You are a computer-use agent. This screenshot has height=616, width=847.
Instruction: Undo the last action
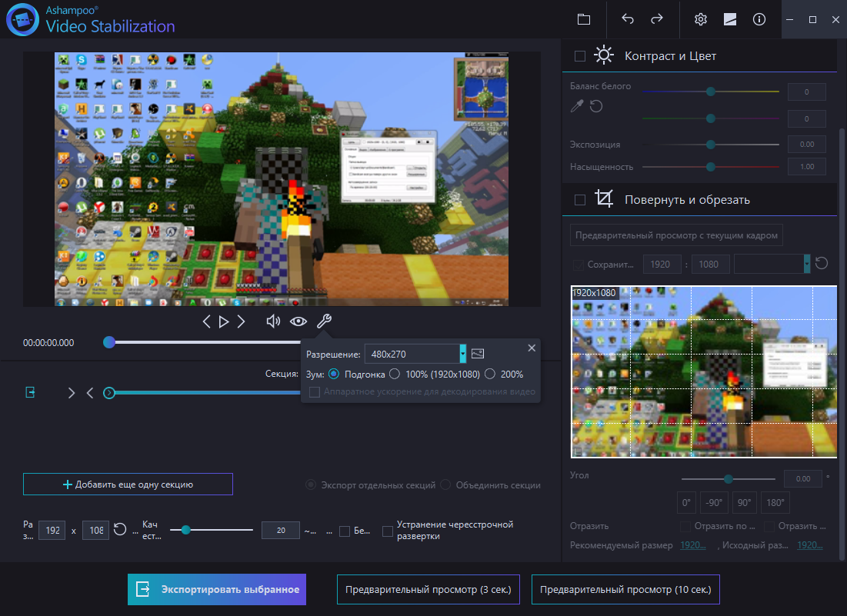[x=627, y=19]
